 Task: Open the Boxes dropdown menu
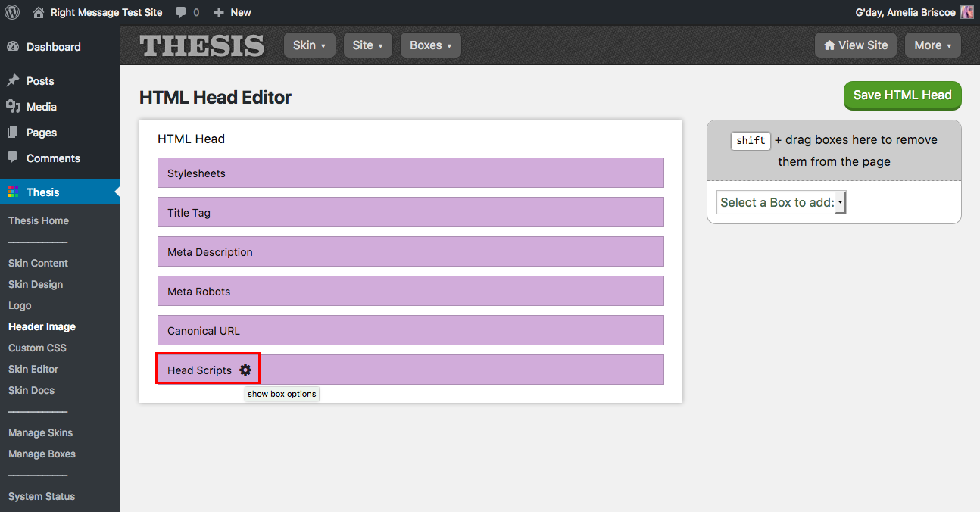(430, 45)
